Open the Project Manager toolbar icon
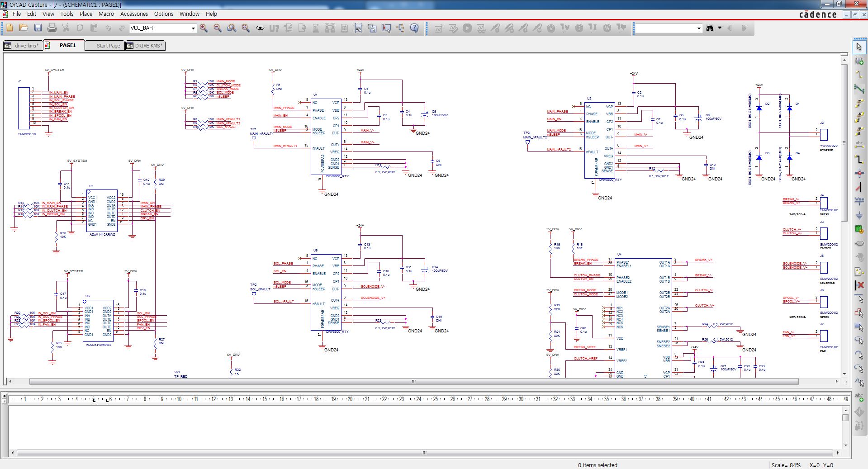Image resolution: width=868 pixels, height=469 pixels. pos(400,28)
